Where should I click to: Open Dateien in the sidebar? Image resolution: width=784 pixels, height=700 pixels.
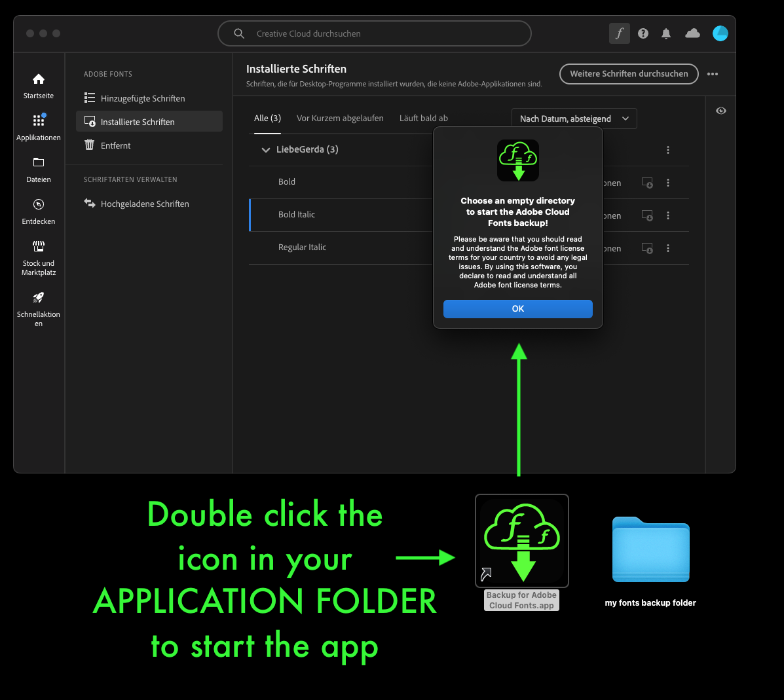coord(39,170)
